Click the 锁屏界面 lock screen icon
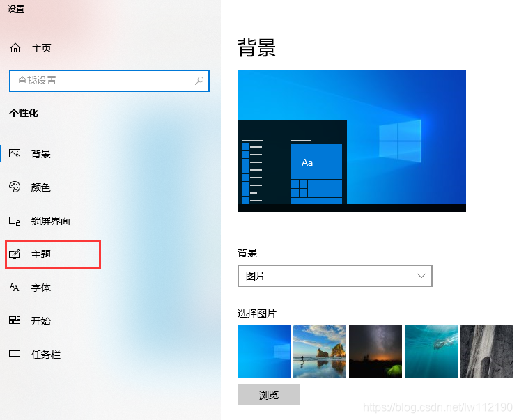 coord(15,221)
